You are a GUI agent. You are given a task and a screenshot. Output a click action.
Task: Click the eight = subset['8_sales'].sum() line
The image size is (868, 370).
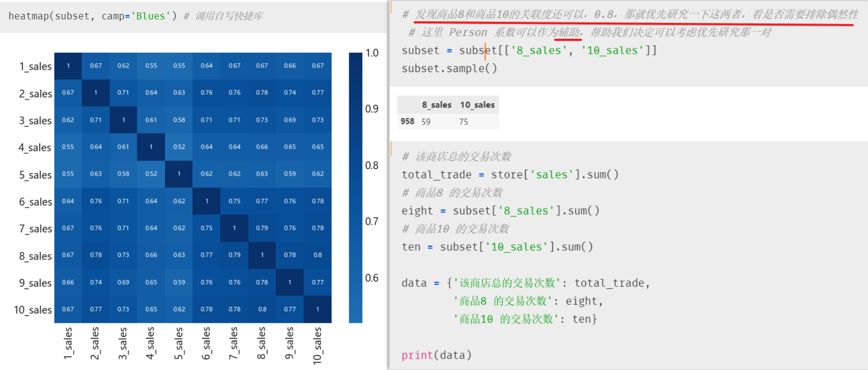coord(501,211)
